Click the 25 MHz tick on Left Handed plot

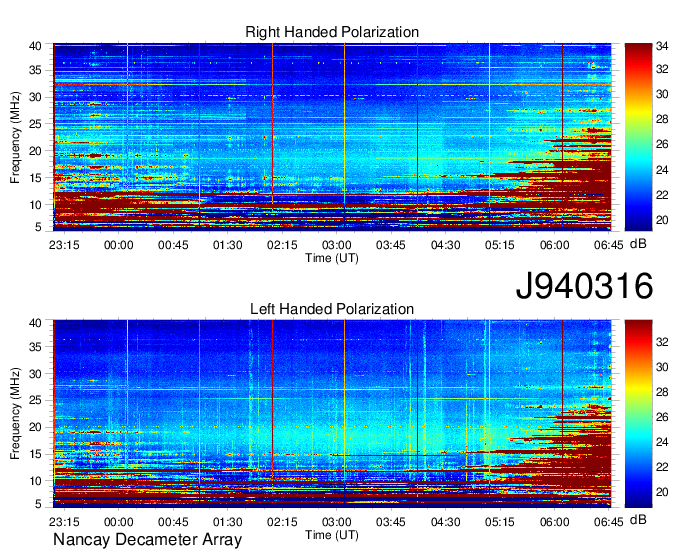click(x=35, y=400)
